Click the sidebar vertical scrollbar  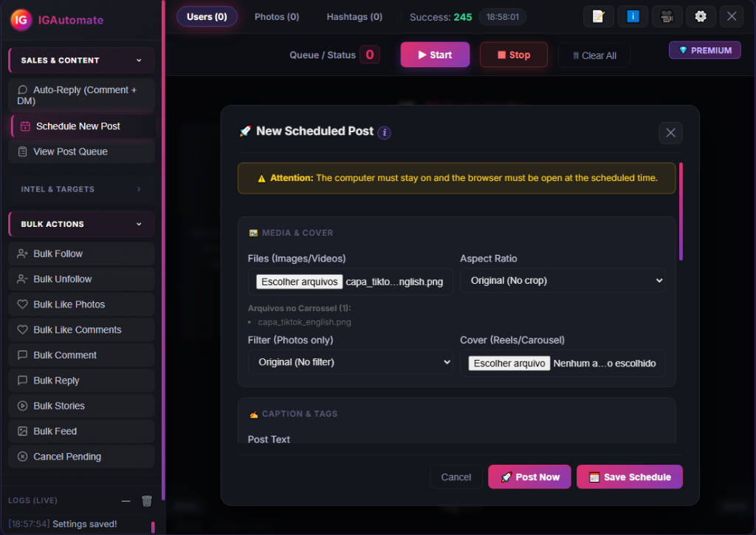[x=163, y=251]
